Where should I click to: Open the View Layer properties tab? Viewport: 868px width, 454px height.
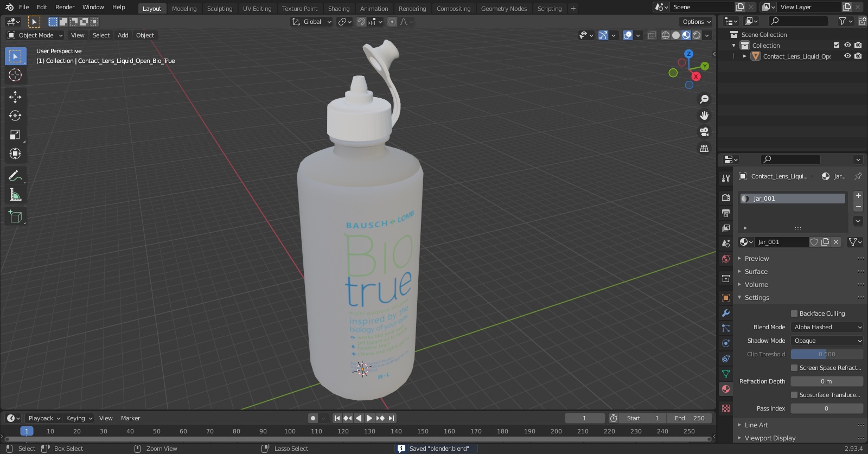pyautogui.click(x=726, y=228)
